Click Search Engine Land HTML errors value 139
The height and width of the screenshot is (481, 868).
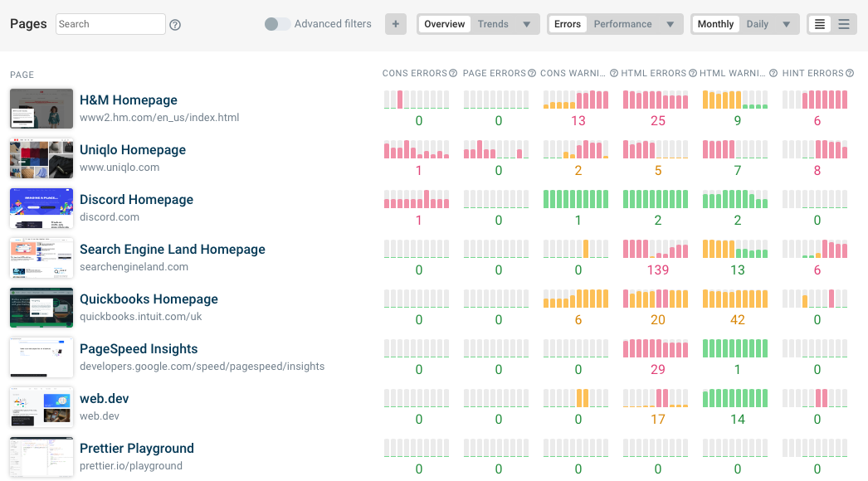pos(658,270)
